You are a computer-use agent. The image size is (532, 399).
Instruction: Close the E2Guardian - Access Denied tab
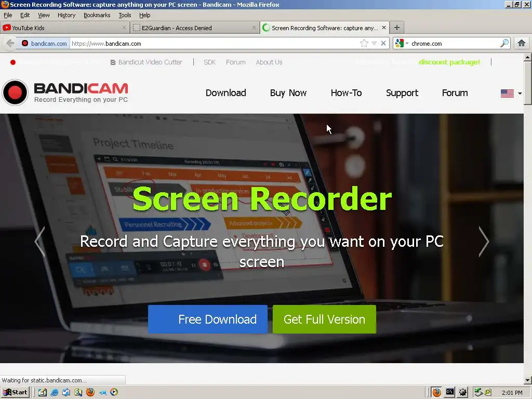pyautogui.click(x=254, y=28)
